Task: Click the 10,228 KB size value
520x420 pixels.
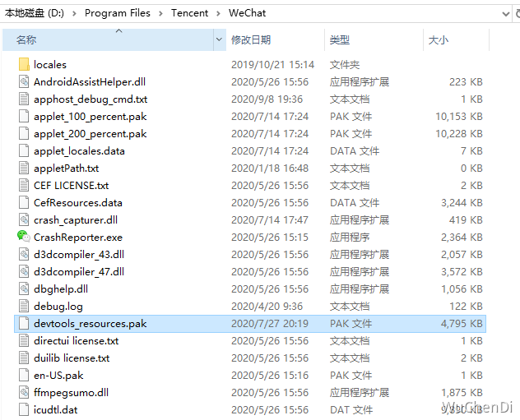Action: (x=459, y=133)
